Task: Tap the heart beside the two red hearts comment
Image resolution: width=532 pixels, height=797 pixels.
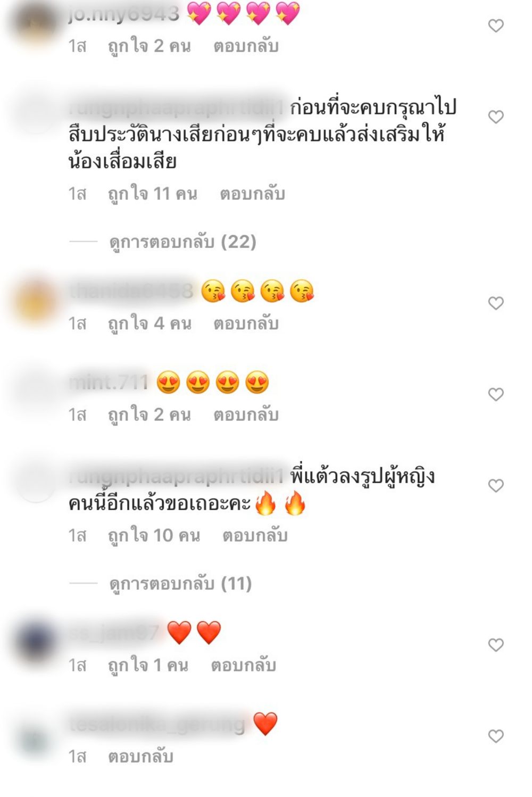Action: pos(496,645)
